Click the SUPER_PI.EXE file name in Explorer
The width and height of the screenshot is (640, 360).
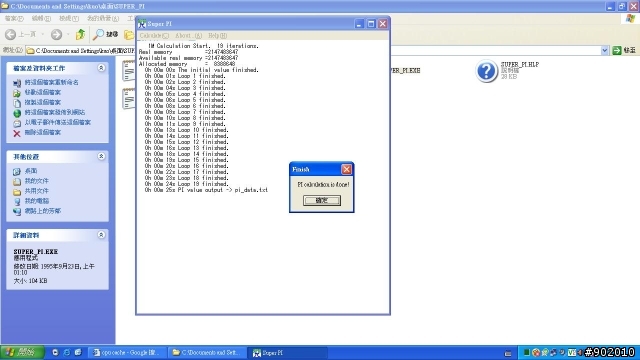point(405,70)
